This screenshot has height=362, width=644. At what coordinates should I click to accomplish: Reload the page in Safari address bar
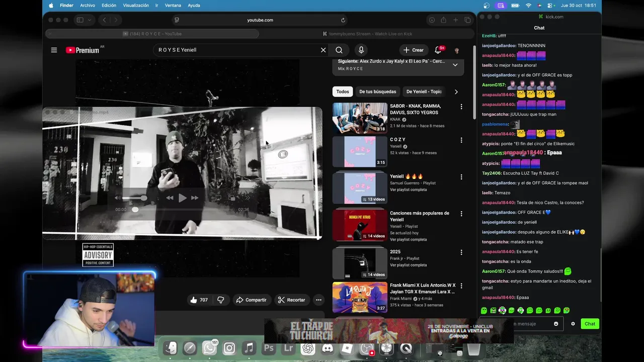[343, 20]
